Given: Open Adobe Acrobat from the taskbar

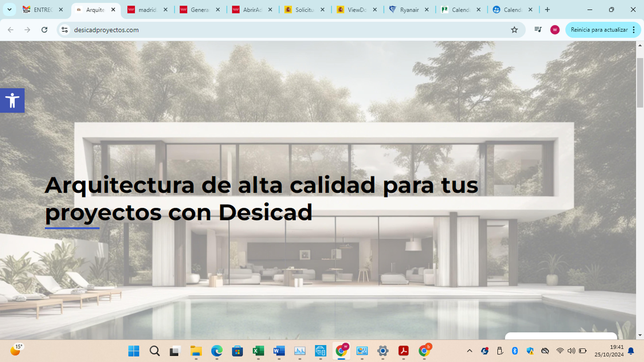Looking at the screenshot, I should [x=404, y=351].
